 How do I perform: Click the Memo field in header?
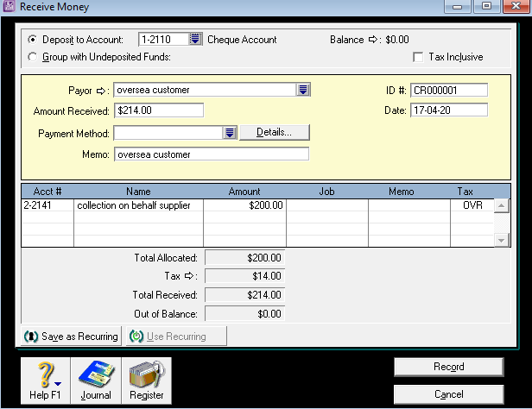point(212,154)
